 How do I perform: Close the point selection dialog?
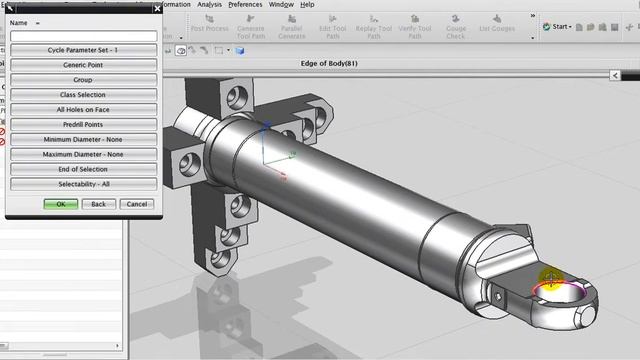(x=158, y=8)
